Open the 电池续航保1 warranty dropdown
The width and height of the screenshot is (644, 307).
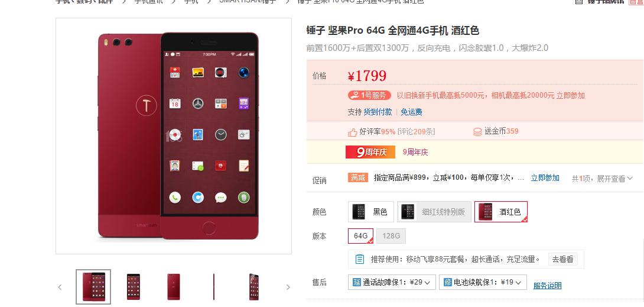[x=483, y=282]
